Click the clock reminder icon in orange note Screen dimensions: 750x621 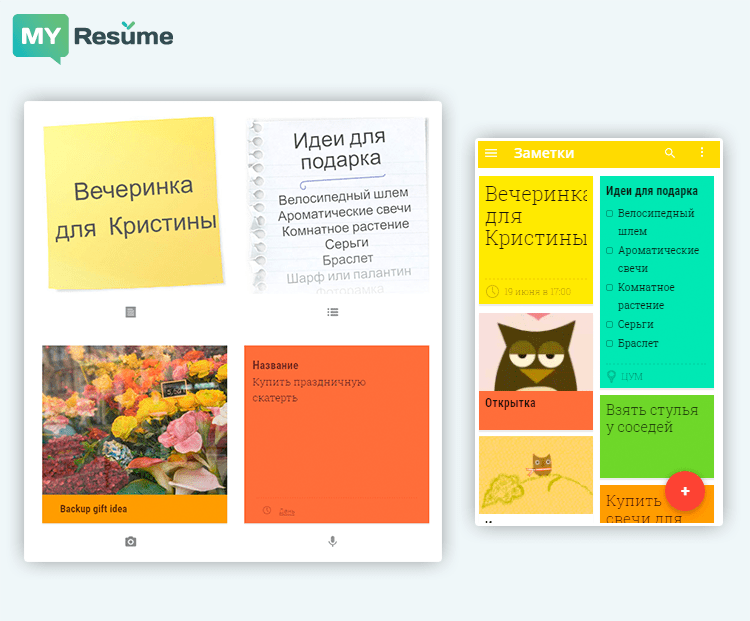click(x=267, y=510)
